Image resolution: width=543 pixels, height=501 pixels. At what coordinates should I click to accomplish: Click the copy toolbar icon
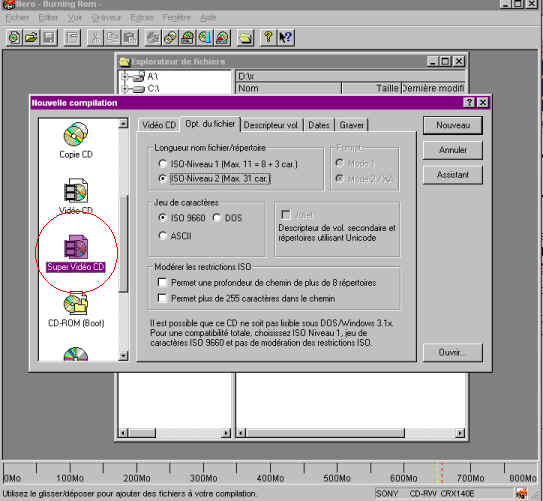tap(112, 37)
